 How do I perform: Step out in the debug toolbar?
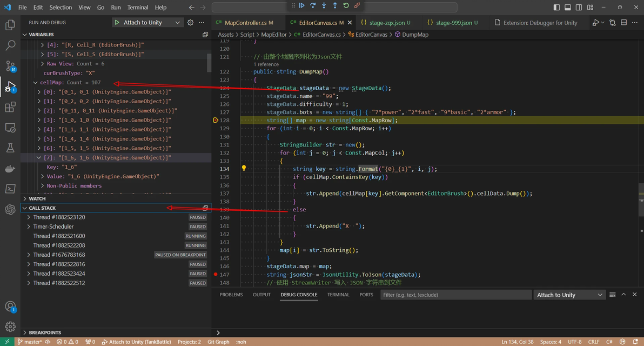(335, 6)
